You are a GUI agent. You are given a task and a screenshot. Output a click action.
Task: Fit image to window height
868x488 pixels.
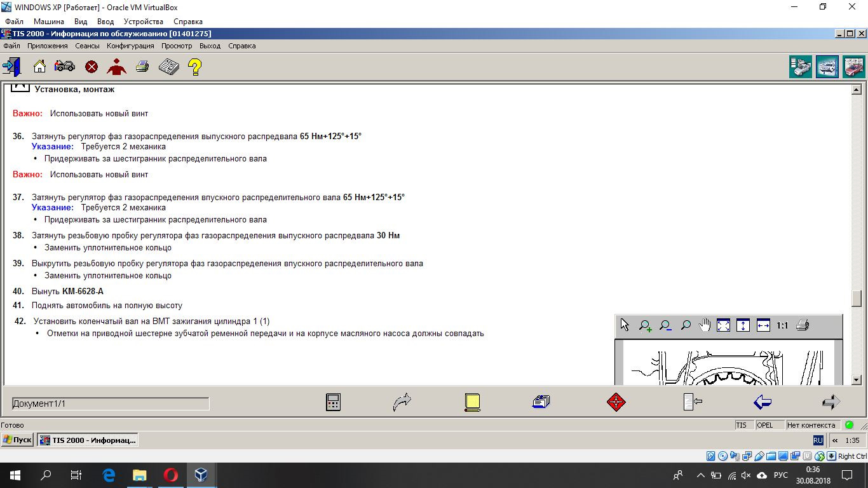(743, 325)
